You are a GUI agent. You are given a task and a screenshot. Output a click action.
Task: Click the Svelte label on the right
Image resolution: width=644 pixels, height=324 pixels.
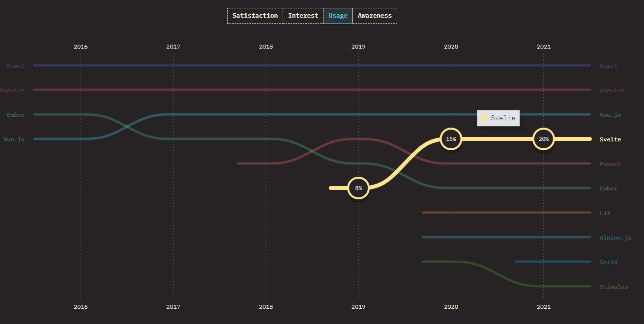click(x=610, y=139)
